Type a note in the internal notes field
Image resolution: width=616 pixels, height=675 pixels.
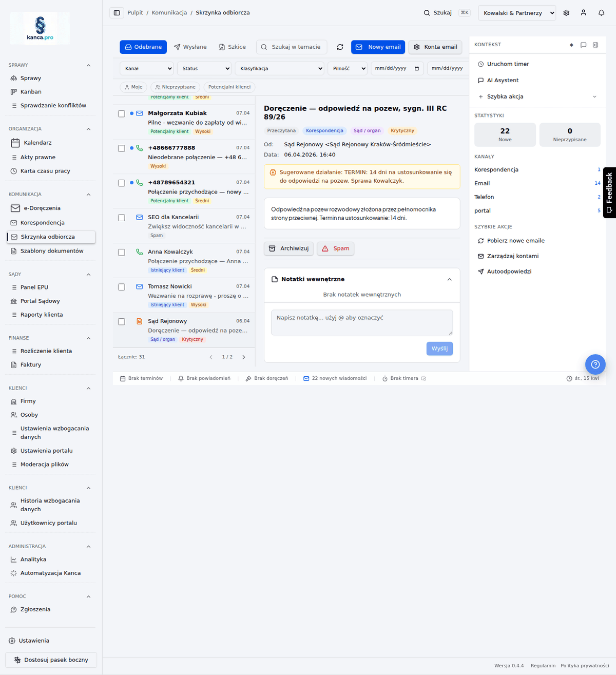click(x=361, y=322)
